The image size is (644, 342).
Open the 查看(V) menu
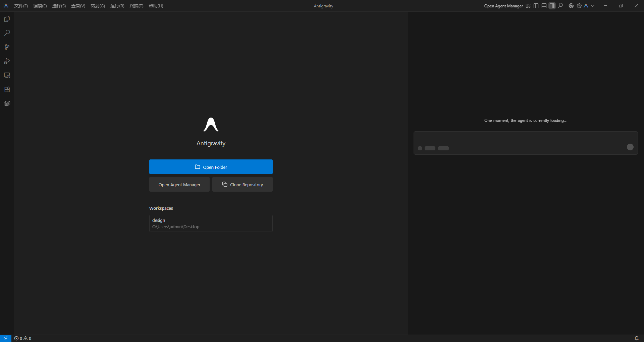click(78, 6)
